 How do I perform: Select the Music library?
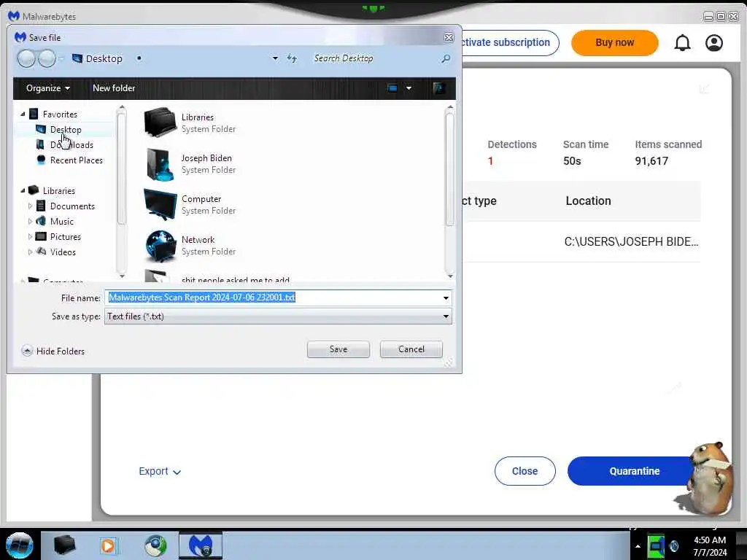point(62,222)
